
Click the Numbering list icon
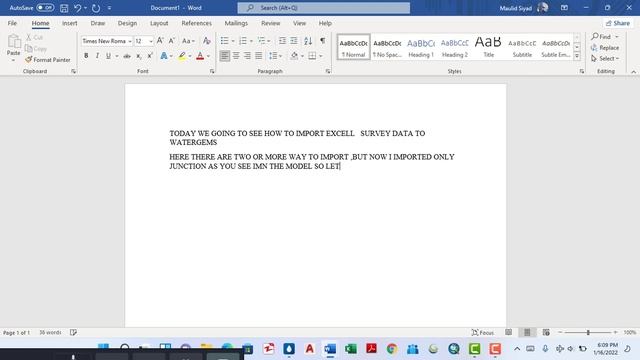(x=243, y=41)
